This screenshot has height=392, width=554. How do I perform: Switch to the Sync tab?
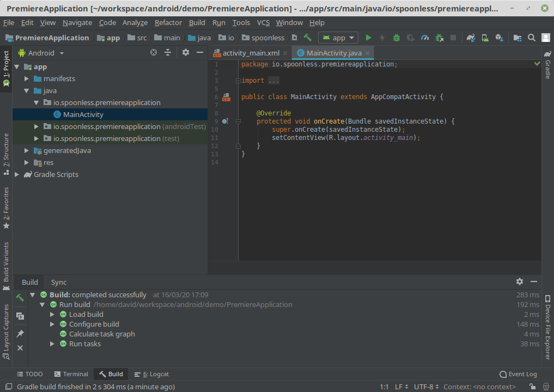[x=59, y=282]
